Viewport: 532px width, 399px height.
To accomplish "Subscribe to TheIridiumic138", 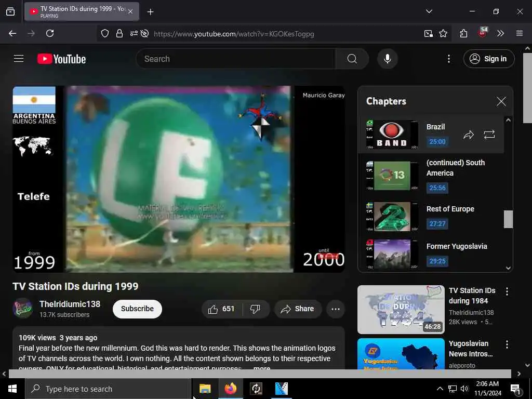I will pyautogui.click(x=137, y=309).
